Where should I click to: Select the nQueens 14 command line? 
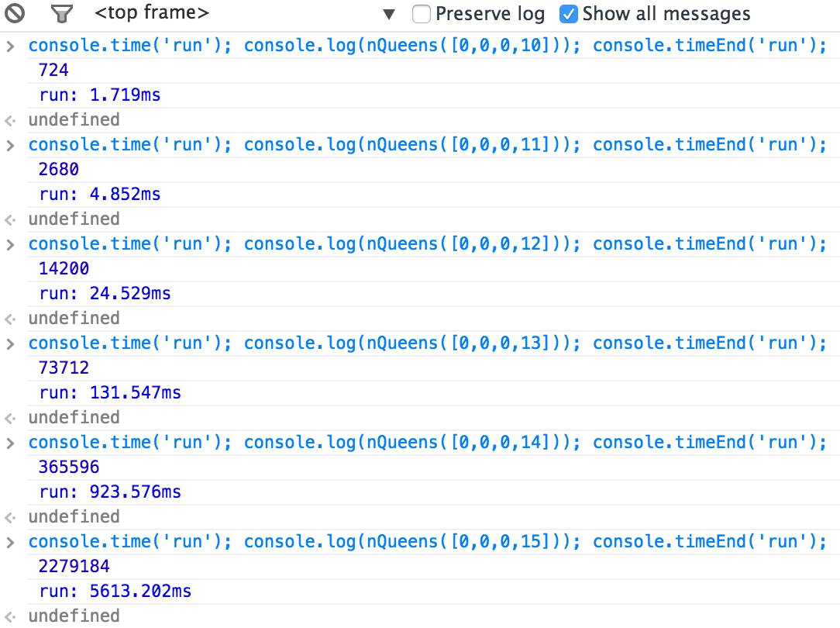click(x=428, y=443)
